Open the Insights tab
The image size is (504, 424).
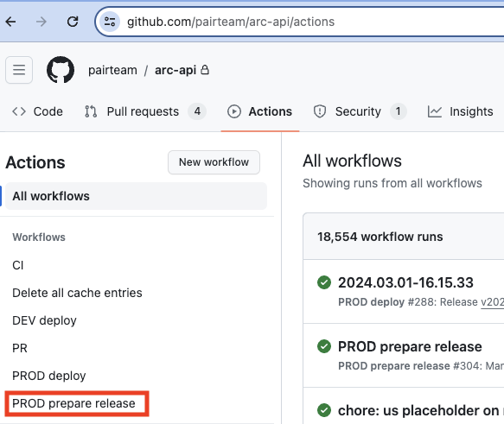[x=460, y=111]
